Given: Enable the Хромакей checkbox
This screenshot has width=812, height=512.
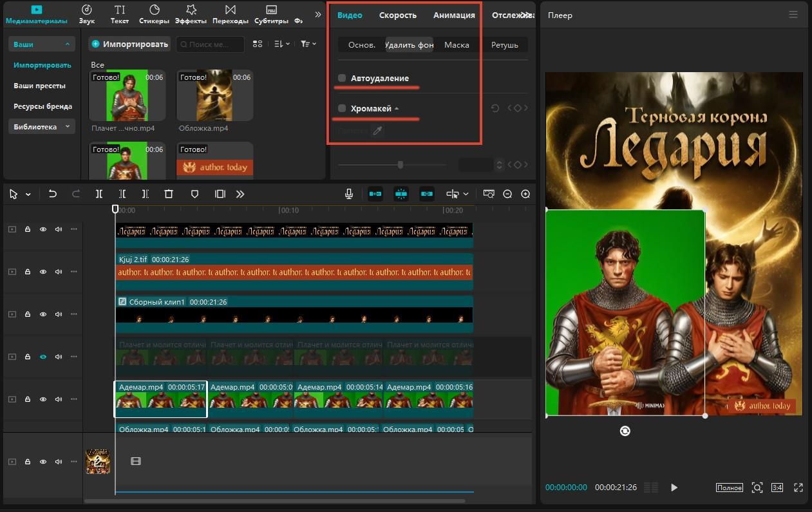Looking at the screenshot, I should click(x=342, y=108).
